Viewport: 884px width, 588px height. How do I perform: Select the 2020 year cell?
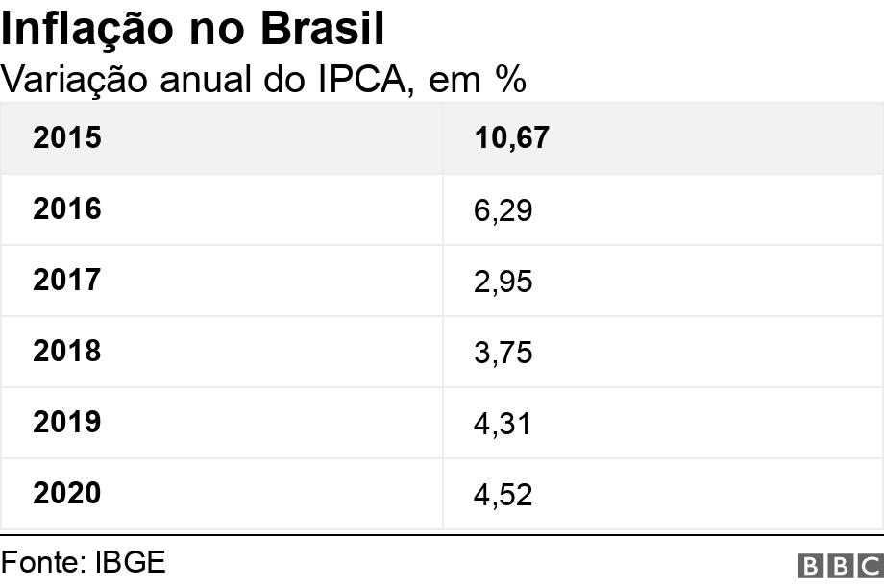[x=66, y=494]
